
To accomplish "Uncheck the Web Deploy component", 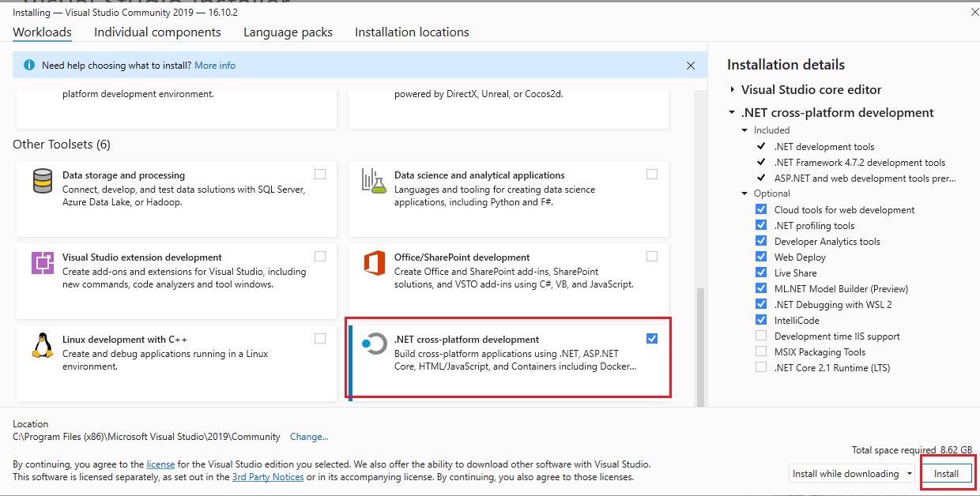I will click(761, 257).
